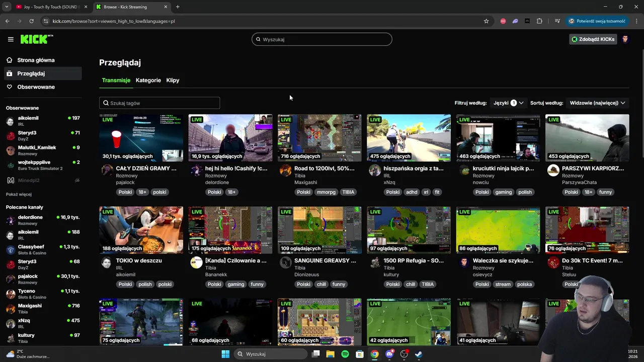Image resolution: width=644 pixels, height=362 pixels.
Task: Open Strona główna in sidebar
Action: pos(36,60)
